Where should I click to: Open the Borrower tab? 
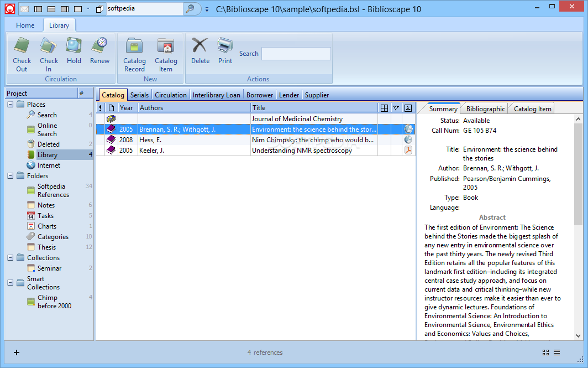point(260,95)
